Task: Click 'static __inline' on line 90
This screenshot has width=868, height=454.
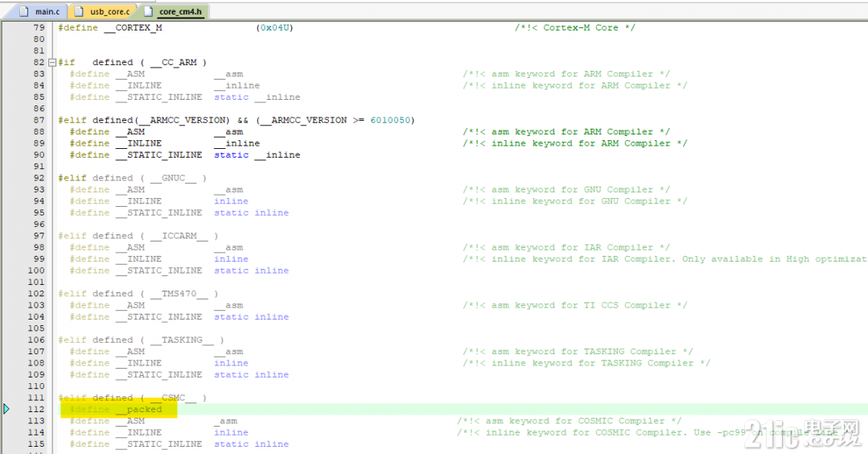Action: pyautogui.click(x=257, y=155)
